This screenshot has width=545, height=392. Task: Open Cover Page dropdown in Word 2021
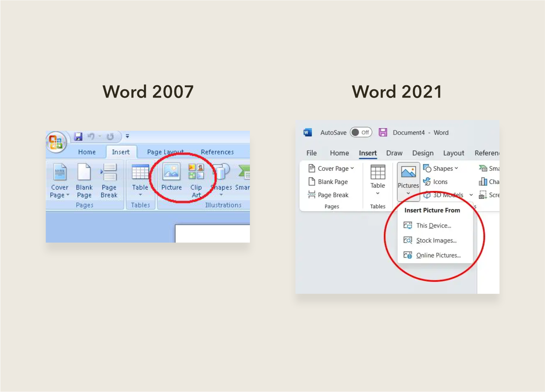(x=331, y=169)
